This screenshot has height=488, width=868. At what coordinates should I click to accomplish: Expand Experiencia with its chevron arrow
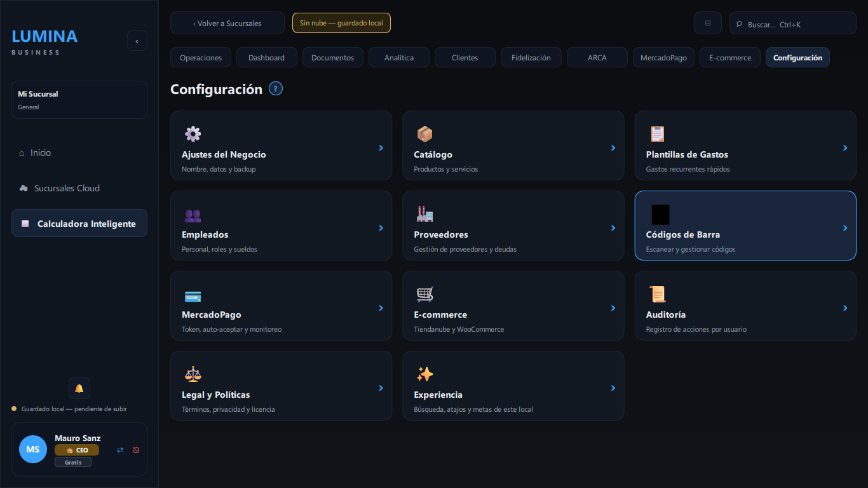point(613,388)
